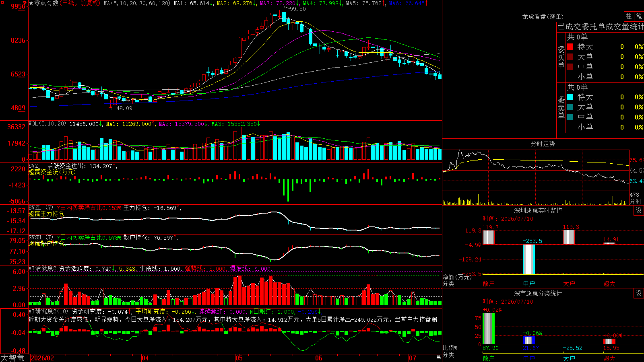
Task: Click the blue 21.67 中户 bar
Action: point(529,340)
